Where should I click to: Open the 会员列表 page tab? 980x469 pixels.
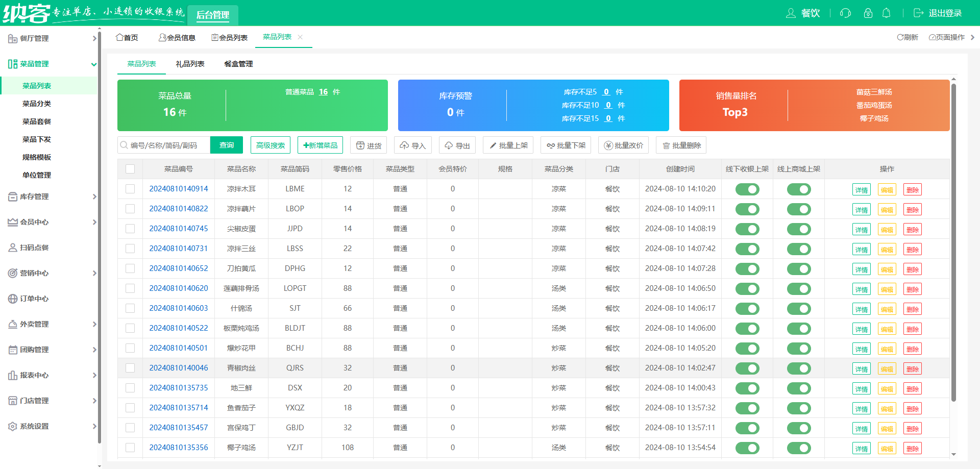[x=229, y=37]
